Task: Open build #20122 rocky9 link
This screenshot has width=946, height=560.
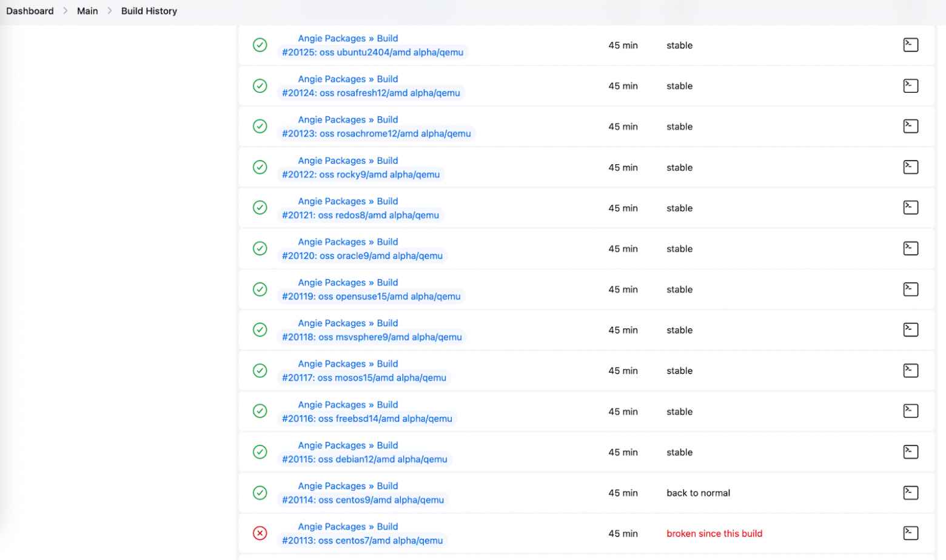Action: pos(360,175)
